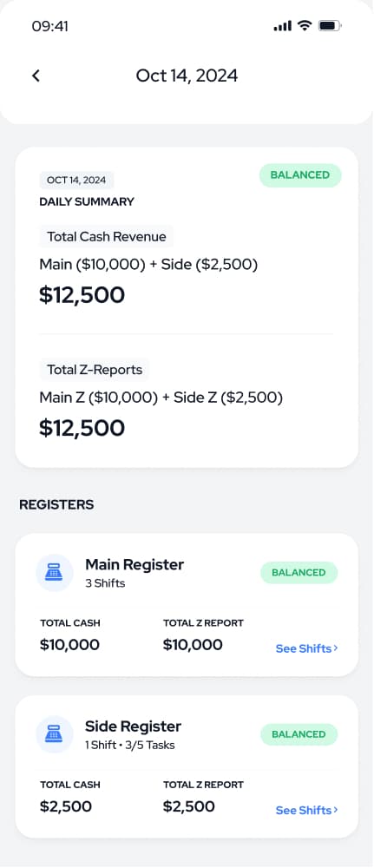
Task: Open the Main Register title
Action: (135, 565)
